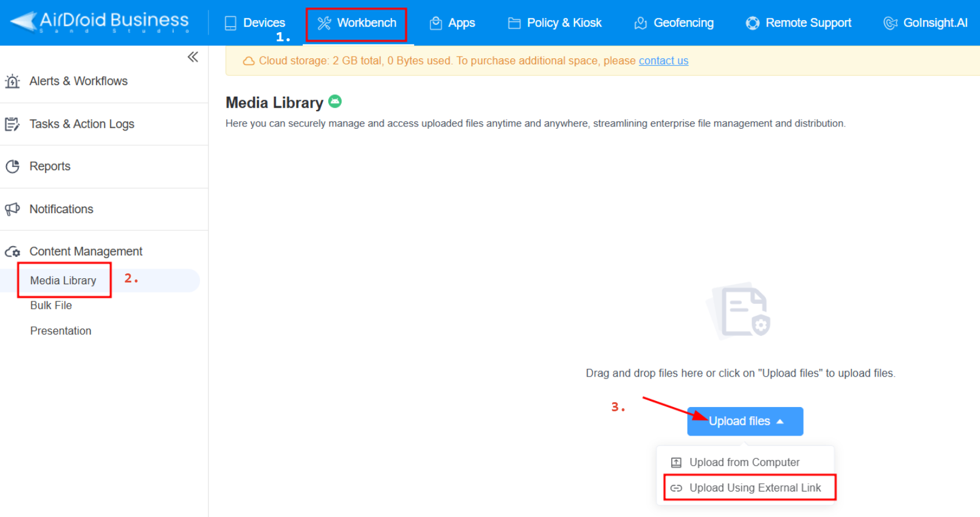Image resolution: width=980 pixels, height=517 pixels.
Task: Click the AirDroid Business logo
Action: tap(100, 22)
